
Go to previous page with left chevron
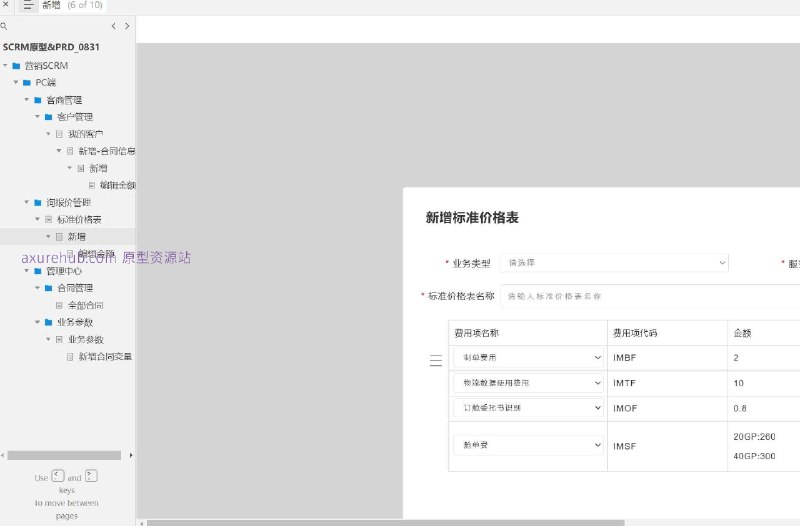[113, 26]
